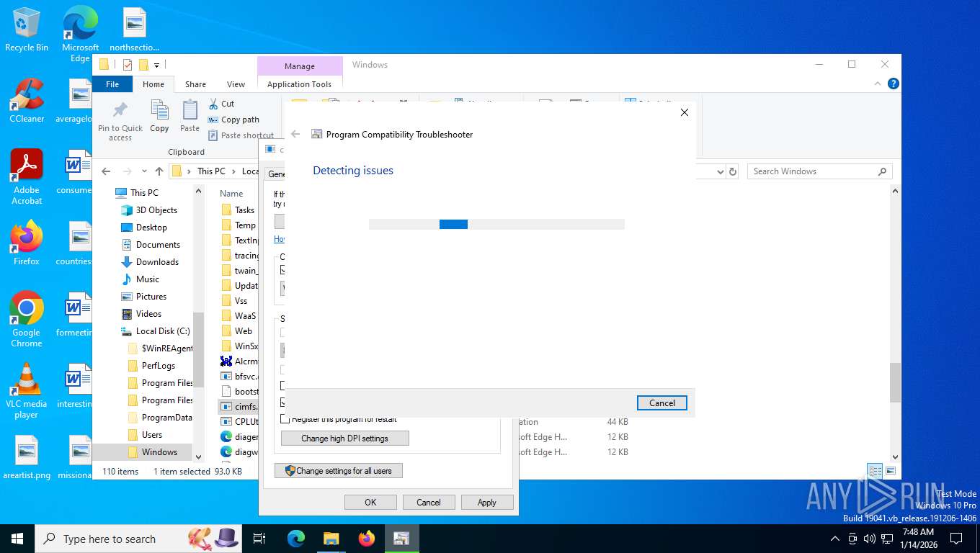Click the Explorer Back navigation arrow
This screenshot has height=553, width=980.
(x=107, y=171)
